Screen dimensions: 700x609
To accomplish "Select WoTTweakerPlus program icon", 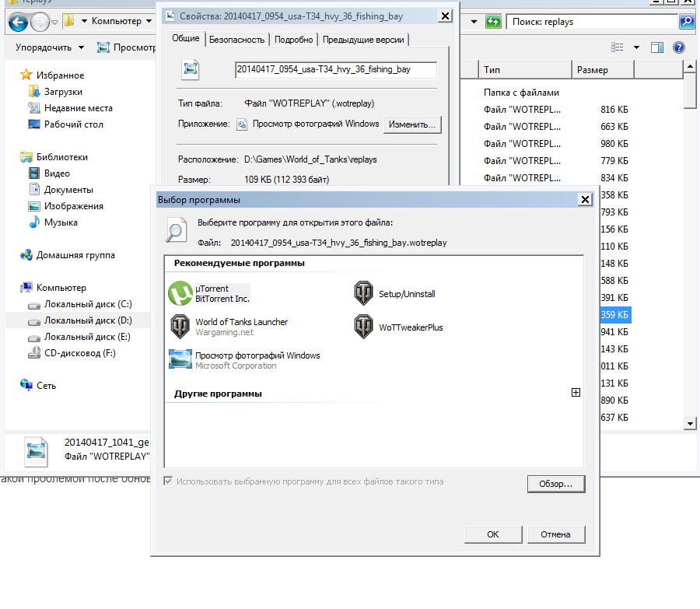I will [364, 327].
